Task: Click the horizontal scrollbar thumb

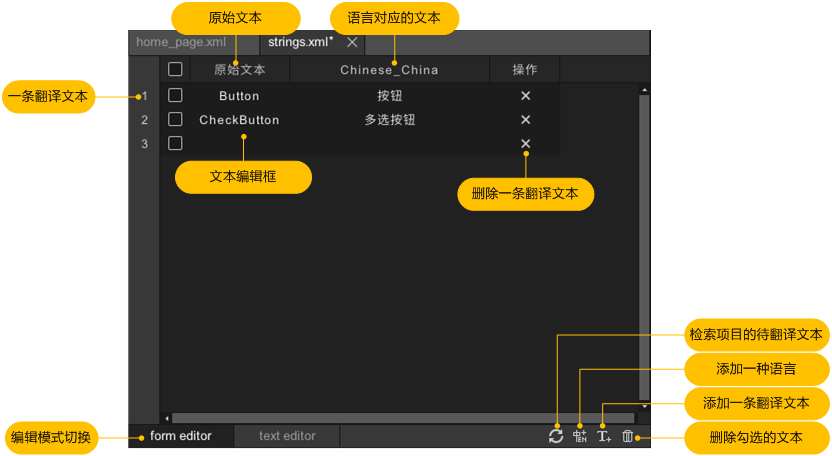Action: click(x=403, y=418)
